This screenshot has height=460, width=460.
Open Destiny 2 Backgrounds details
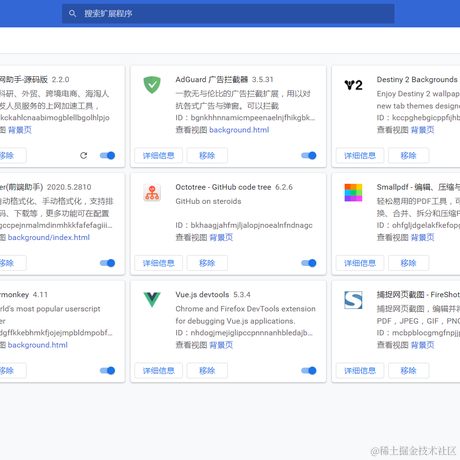(360, 155)
